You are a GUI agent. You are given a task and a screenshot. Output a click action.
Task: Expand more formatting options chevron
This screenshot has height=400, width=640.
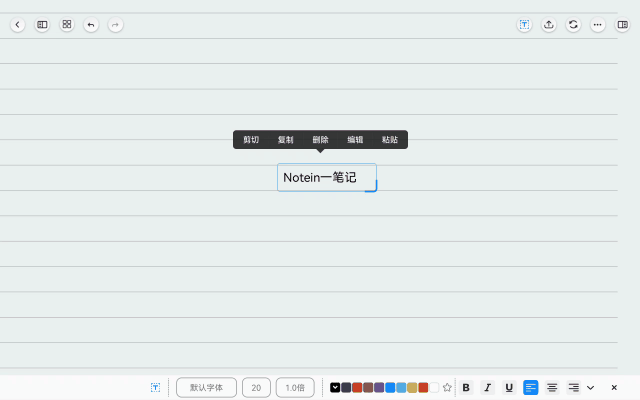pyautogui.click(x=591, y=388)
